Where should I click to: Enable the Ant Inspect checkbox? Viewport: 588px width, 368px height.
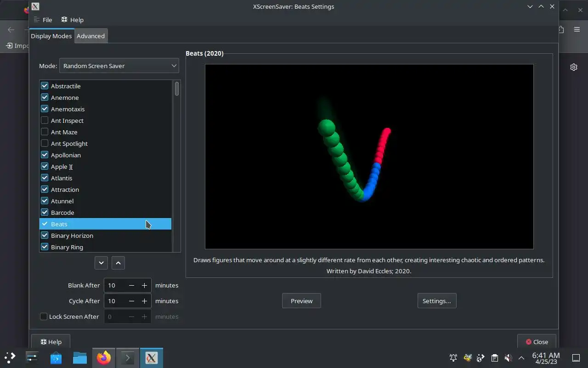[x=45, y=120]
